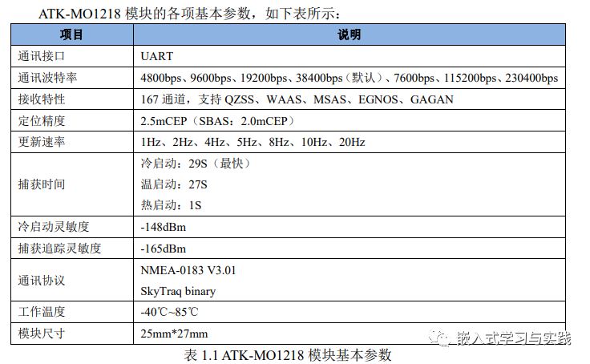590x364 pixels.
Task: Click the '说明' column header
Action: (350, 34)
